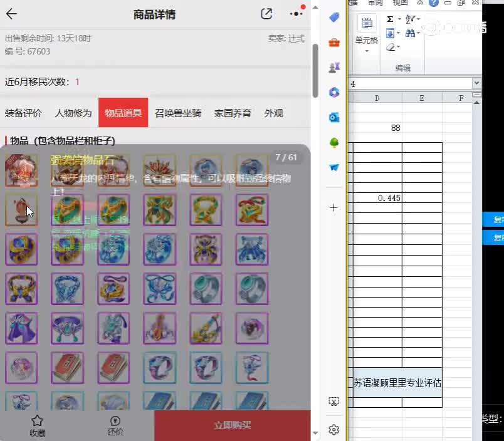Click the page scroll-up arrow

click(x=316, y=8)
